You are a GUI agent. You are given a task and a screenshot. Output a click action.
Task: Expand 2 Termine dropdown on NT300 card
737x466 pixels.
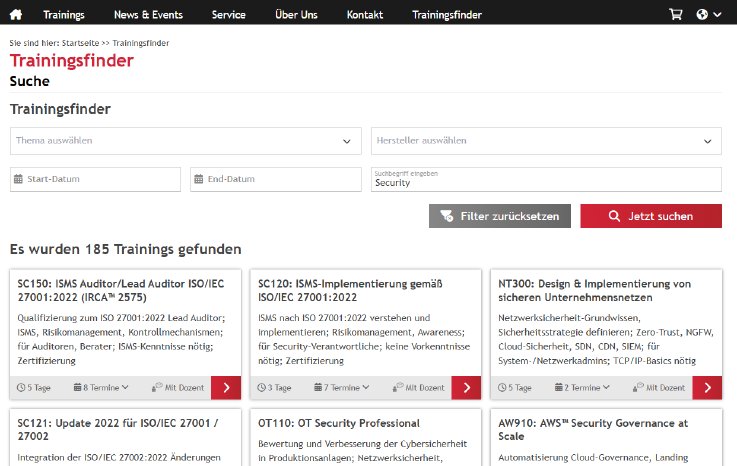pyautogui.click(x=582, y=387)
